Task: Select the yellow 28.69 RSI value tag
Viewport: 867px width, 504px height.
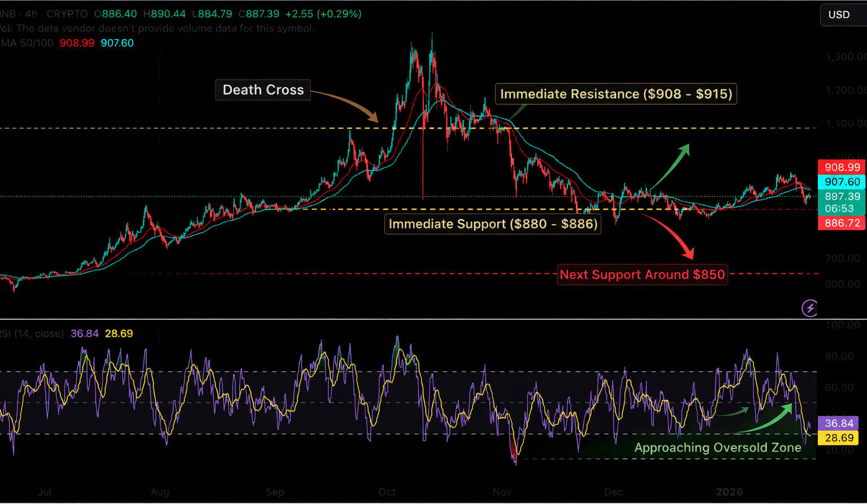Action: (839, 438)
